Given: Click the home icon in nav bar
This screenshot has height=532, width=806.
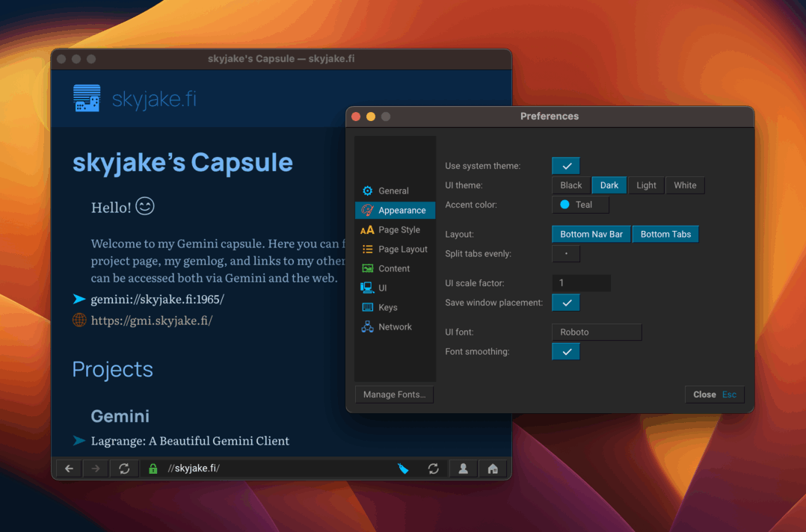Looking at the screenshot, I should tap(493, 468).
